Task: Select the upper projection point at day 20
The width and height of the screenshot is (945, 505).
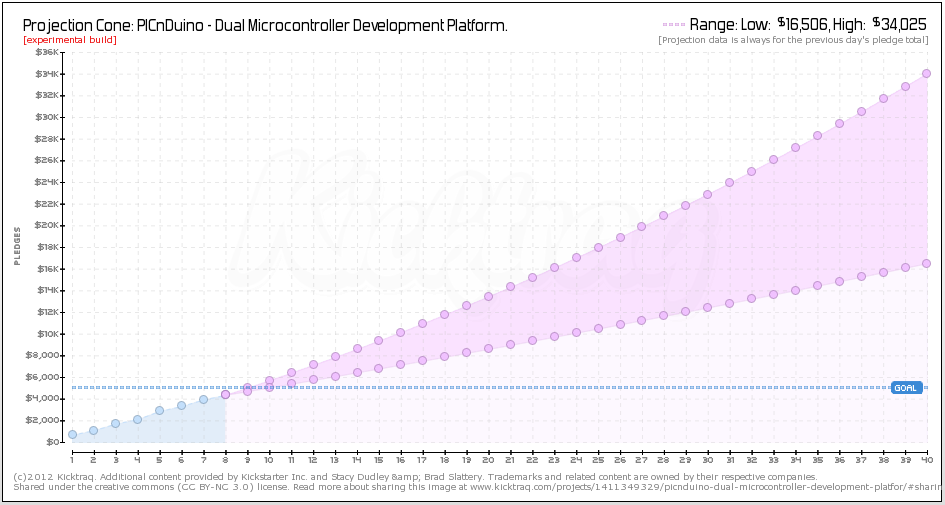Action: coord(488,296)
